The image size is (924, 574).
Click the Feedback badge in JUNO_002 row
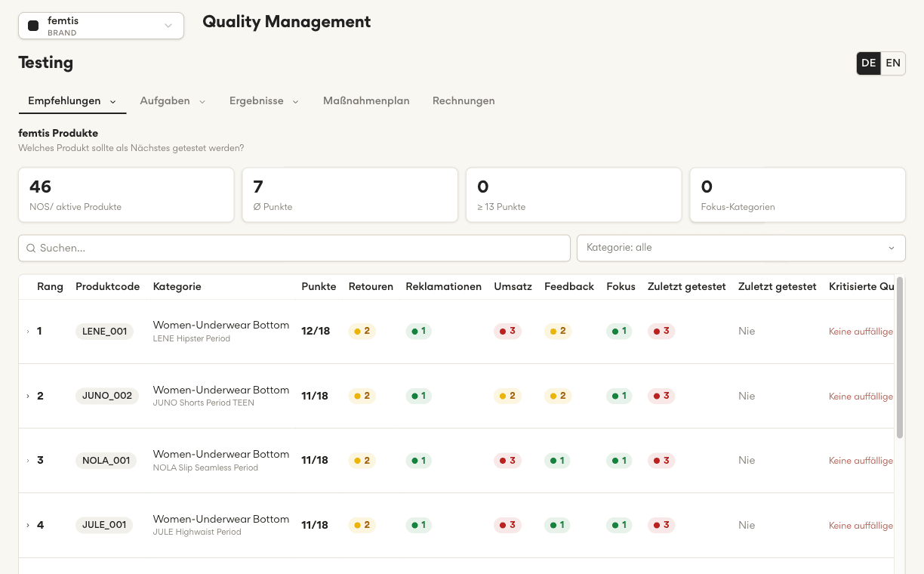pyautogui.click(x=559, y=396)
